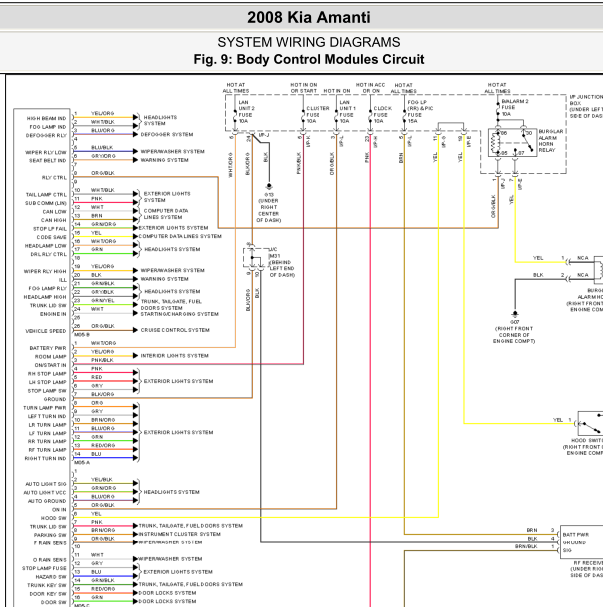The image size is (603, 607).
Task: Click the 'FOG LP (RR) & P/C FUSE 15A' label
Action: tap(420, 112)
